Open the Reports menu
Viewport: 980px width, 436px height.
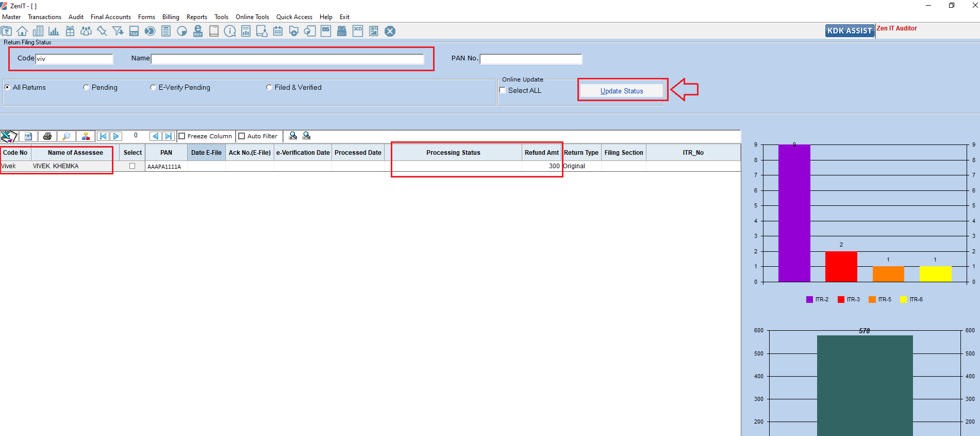[197, 17]
